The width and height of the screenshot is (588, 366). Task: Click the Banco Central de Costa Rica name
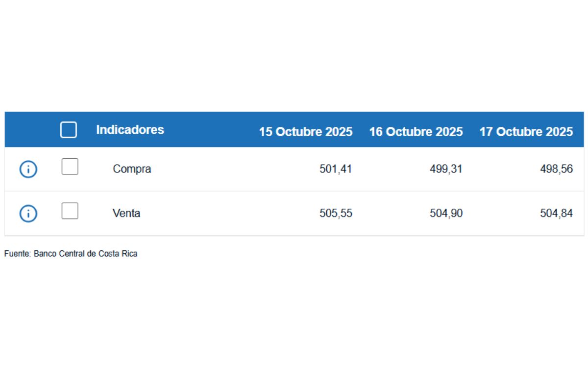(x=85, y=254)
